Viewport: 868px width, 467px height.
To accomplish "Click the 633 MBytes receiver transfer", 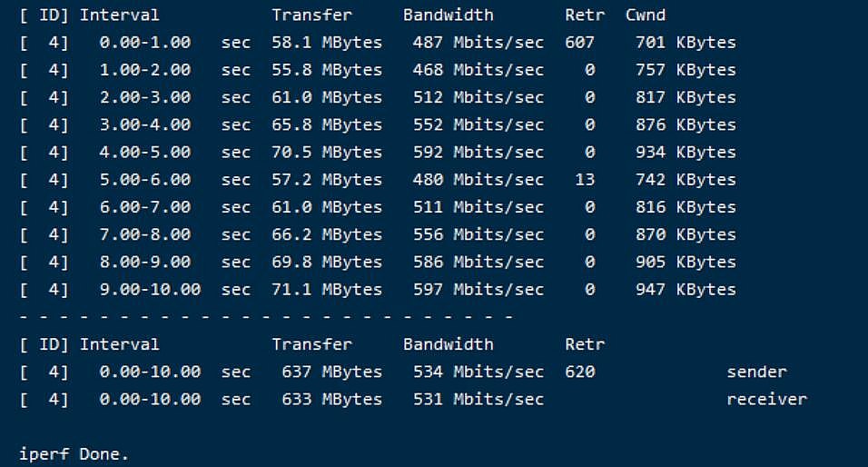I will pyautogui.click(x=331, y=399).
